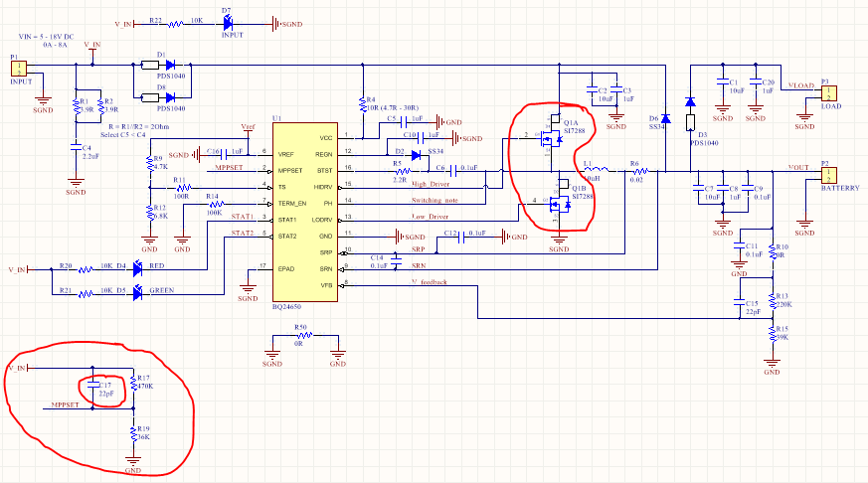Select resistor R12 6.8K symbol
868x483 pixels.
(150, 213)
